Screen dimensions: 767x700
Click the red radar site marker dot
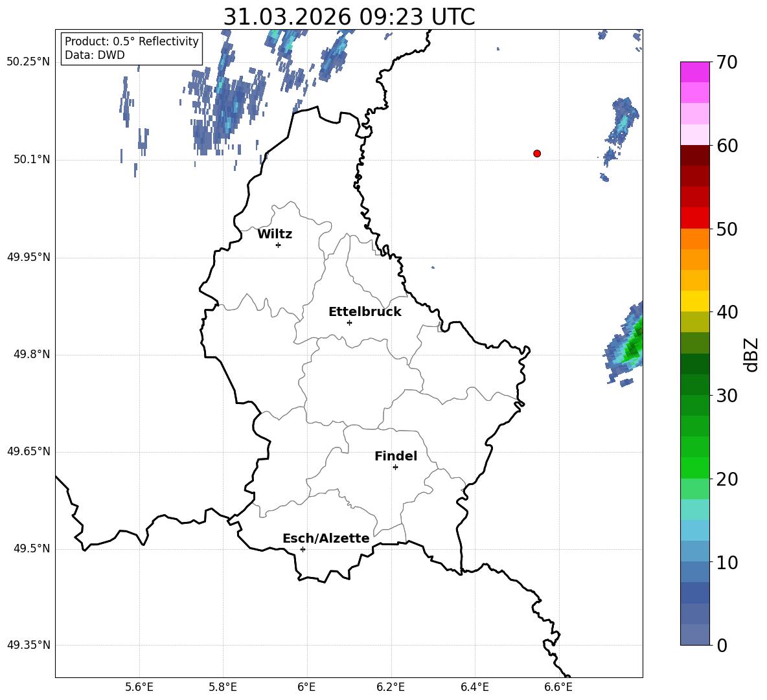point(537,153)
